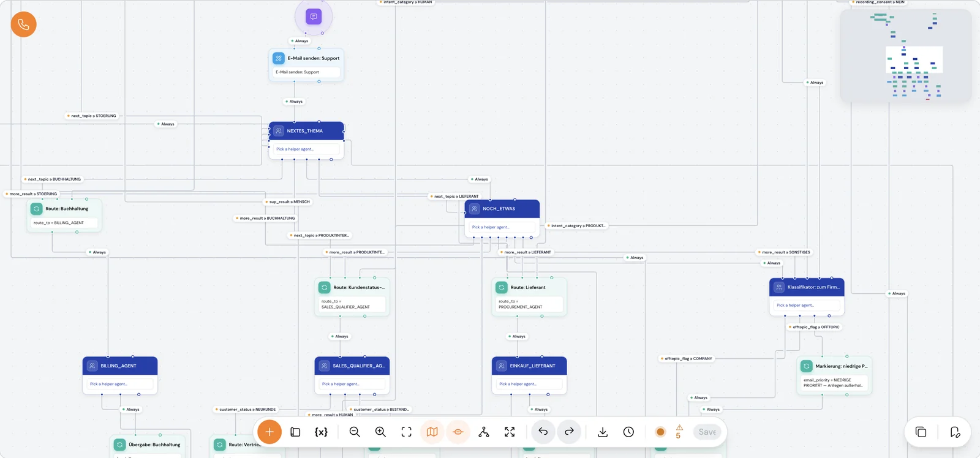Click the auto-layout tree icon

(484, 432)
